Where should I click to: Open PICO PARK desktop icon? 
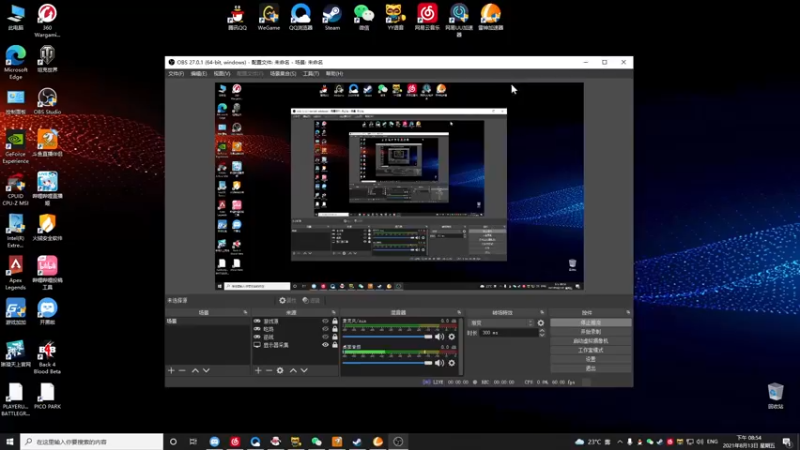tap(47, 396)
